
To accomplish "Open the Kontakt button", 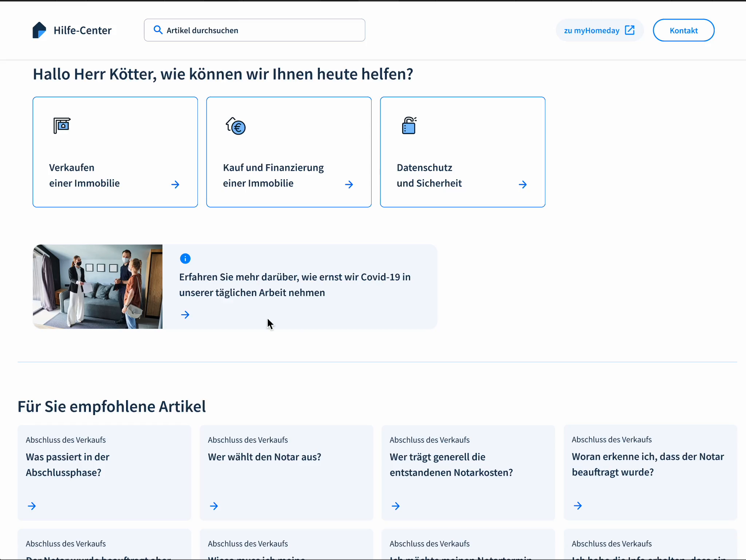I will [x=683, y=30].
